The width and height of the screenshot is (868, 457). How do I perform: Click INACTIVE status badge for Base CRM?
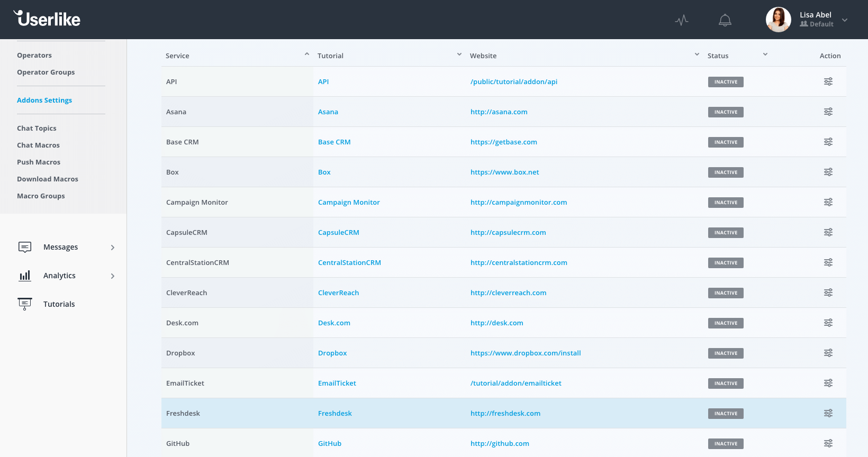(726, 142)
